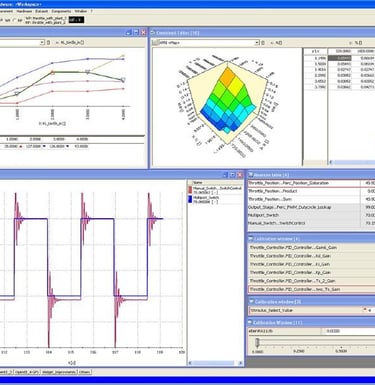
Task: Open the Hardware menu
Action: [x=24, y=11]
